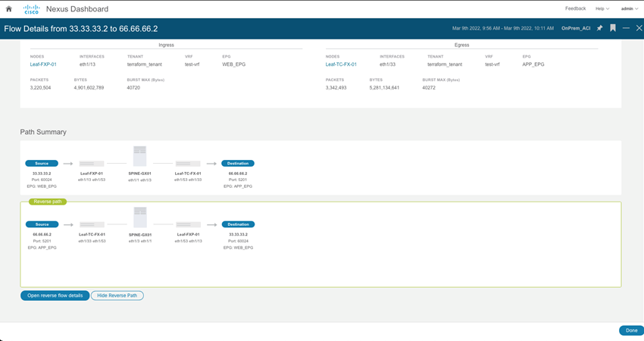Open the Feedback menu item
Image resolution: width=644 pixels, height=341 pixels.
pyautogui.click(x=575, y=9)
